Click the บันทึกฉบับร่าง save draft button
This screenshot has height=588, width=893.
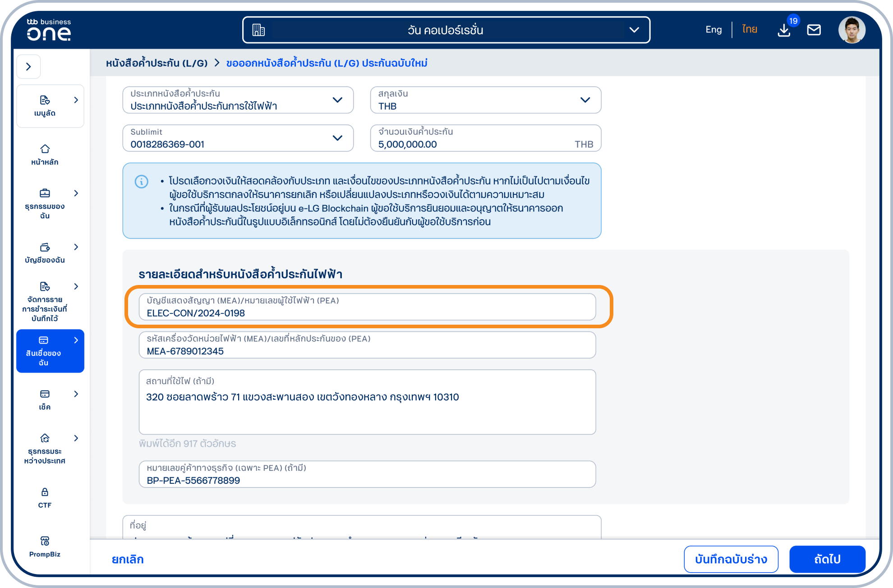731,559
